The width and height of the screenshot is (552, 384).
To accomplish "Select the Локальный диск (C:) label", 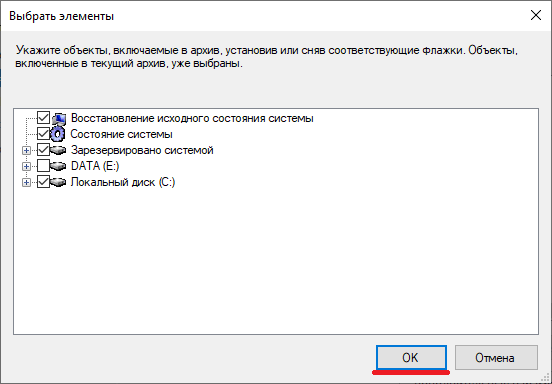I will coord(123,182).
